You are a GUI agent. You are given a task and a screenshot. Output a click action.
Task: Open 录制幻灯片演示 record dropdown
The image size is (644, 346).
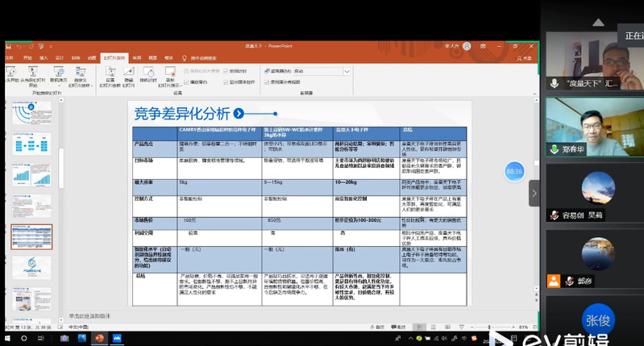[170, 77]
